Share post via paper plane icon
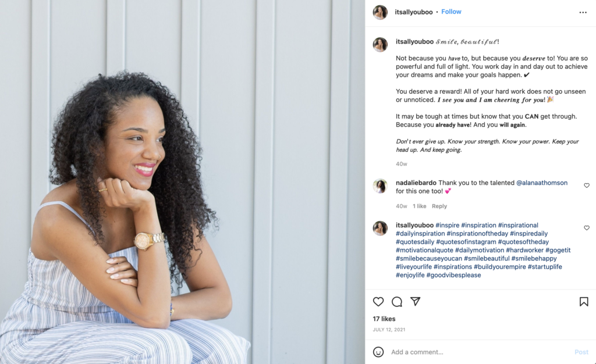The width and height of the screenshot is (596, 364). 416,301
